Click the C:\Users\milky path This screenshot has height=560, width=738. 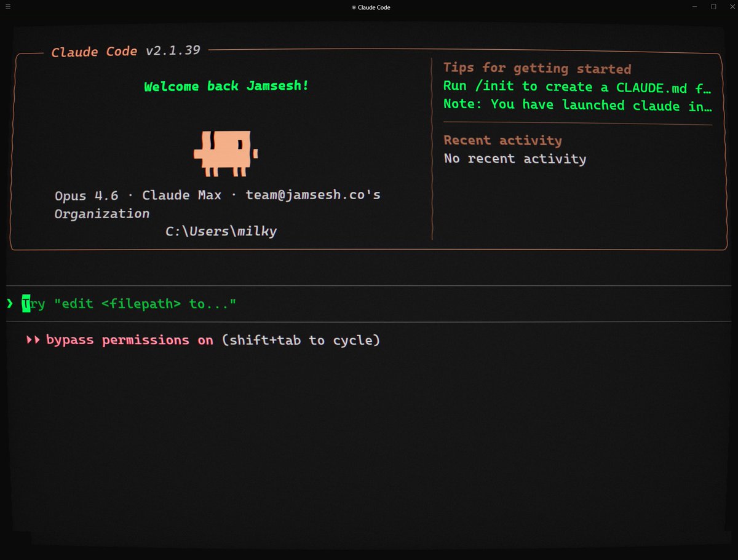221,232
